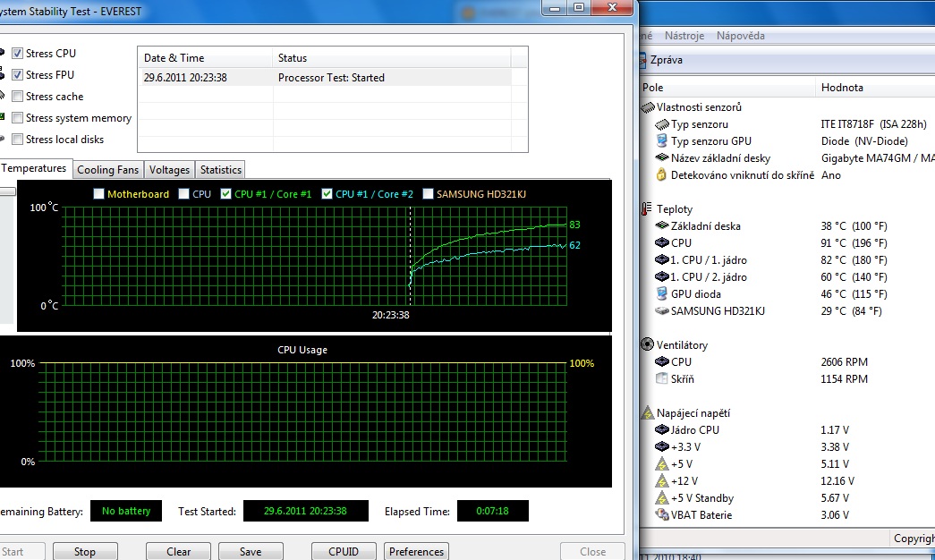
Task: Uncheck the Stress CPU checkbox
Action: coord(17,54)
